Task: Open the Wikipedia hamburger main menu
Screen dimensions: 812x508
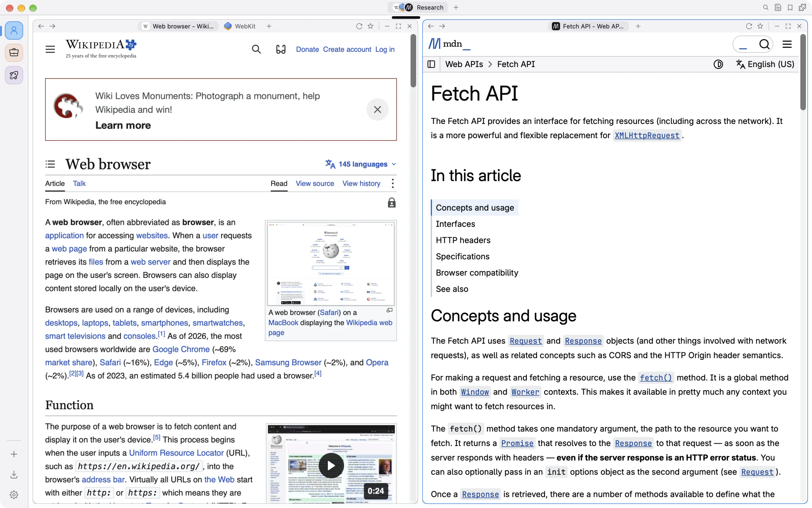Action: 50,49
